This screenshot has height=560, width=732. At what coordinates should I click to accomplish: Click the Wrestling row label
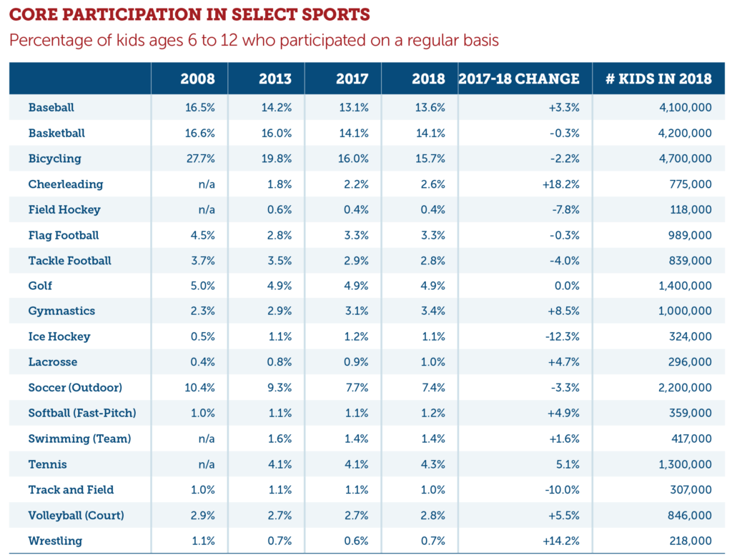tap(55, 541)
